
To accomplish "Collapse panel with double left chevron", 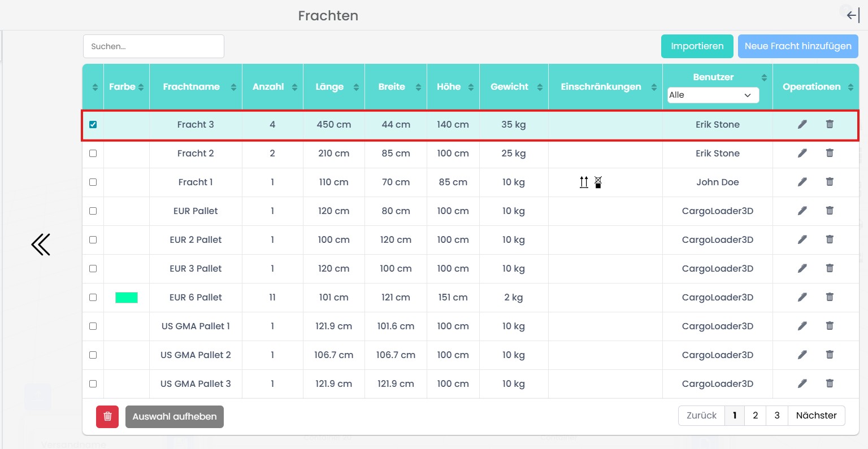I will click(41, 245).
